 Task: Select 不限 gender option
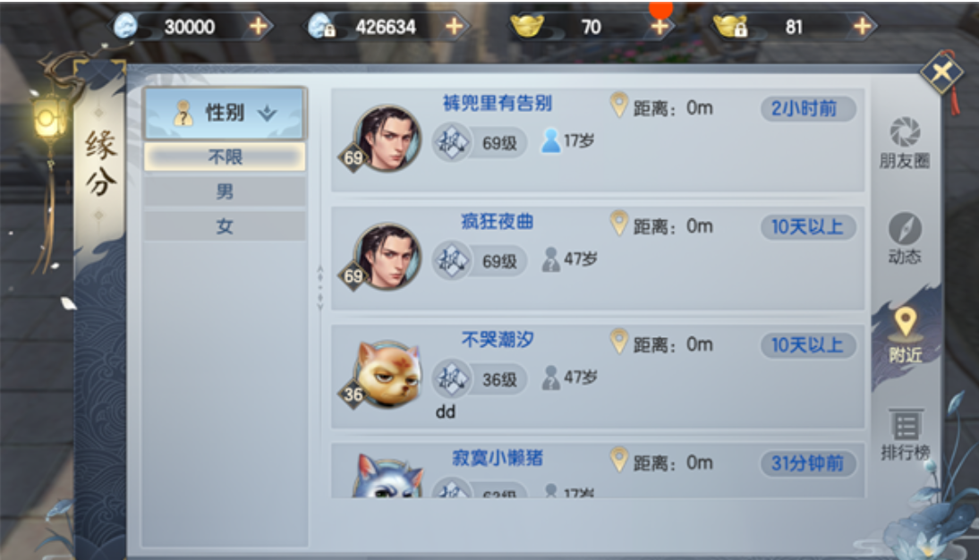[225, 157]
